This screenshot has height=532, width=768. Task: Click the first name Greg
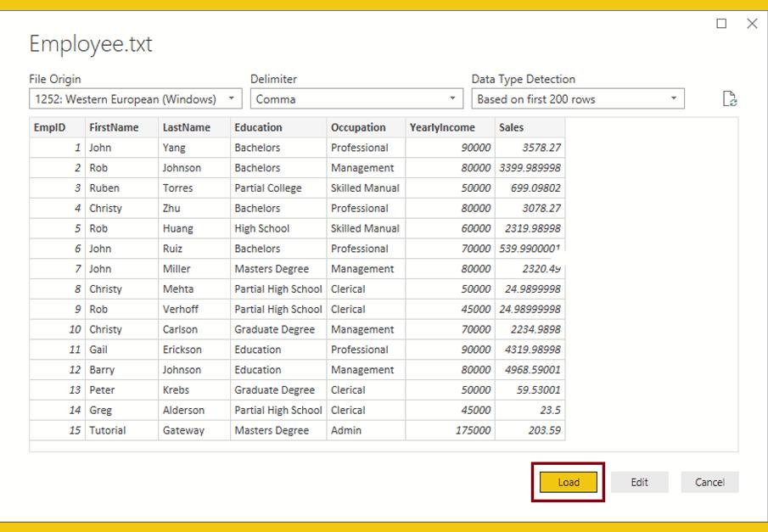click(122, 410)
